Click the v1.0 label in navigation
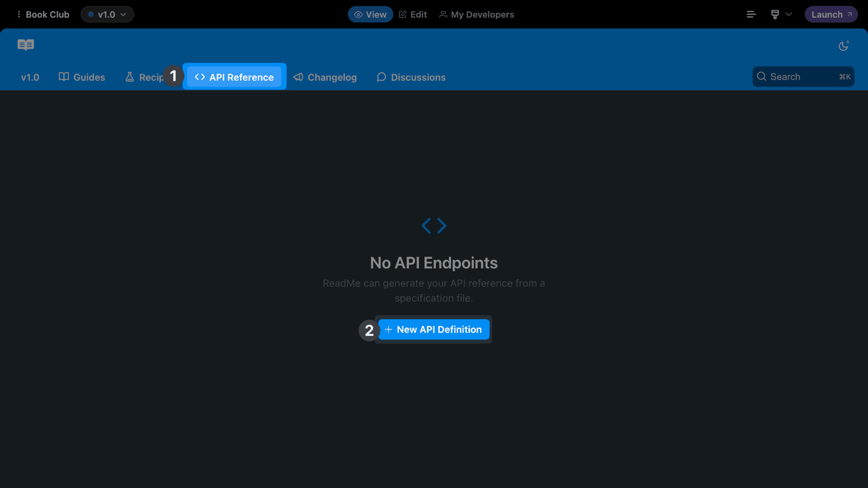The height and width of the screenshot is (488, 868). pos(30,77)
